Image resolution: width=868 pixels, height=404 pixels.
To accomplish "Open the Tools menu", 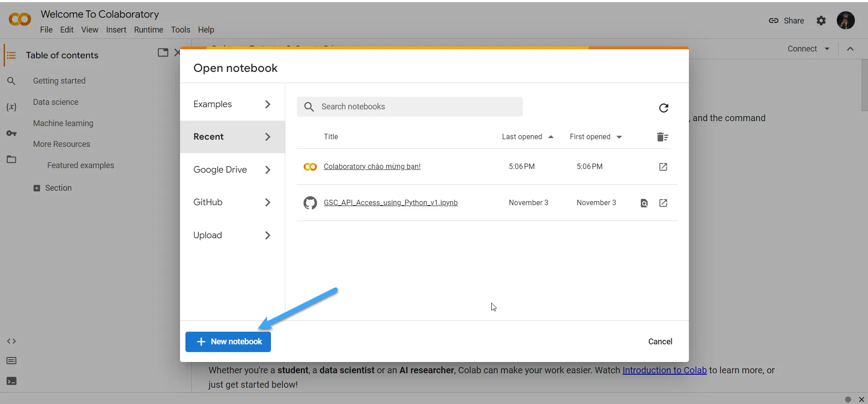I will [x=180, y=30].
